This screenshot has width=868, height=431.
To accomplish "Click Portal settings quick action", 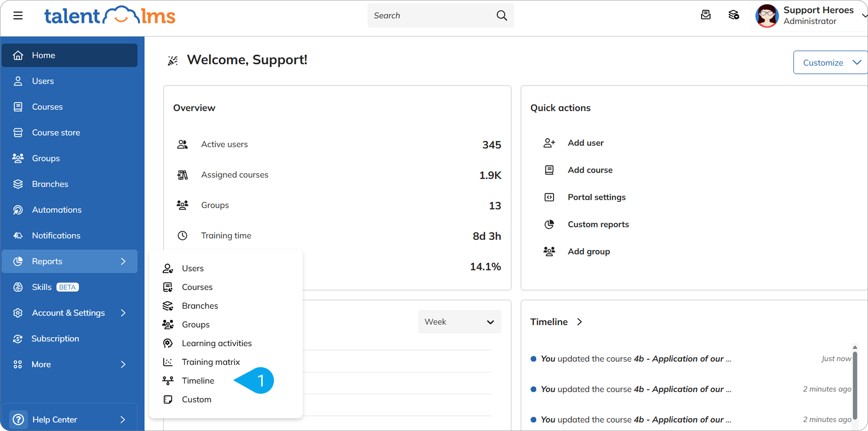I will click(x=597, y=197).
